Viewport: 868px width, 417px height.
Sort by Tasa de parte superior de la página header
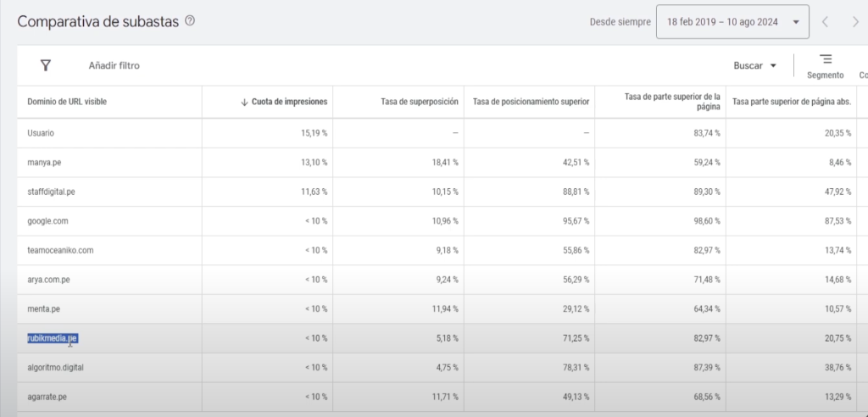click(672, 102)
